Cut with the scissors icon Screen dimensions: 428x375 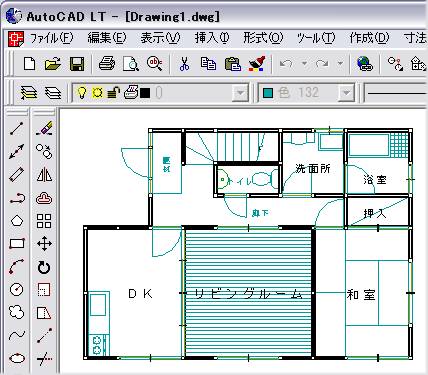pyautogui.click(x=184, y=64)
